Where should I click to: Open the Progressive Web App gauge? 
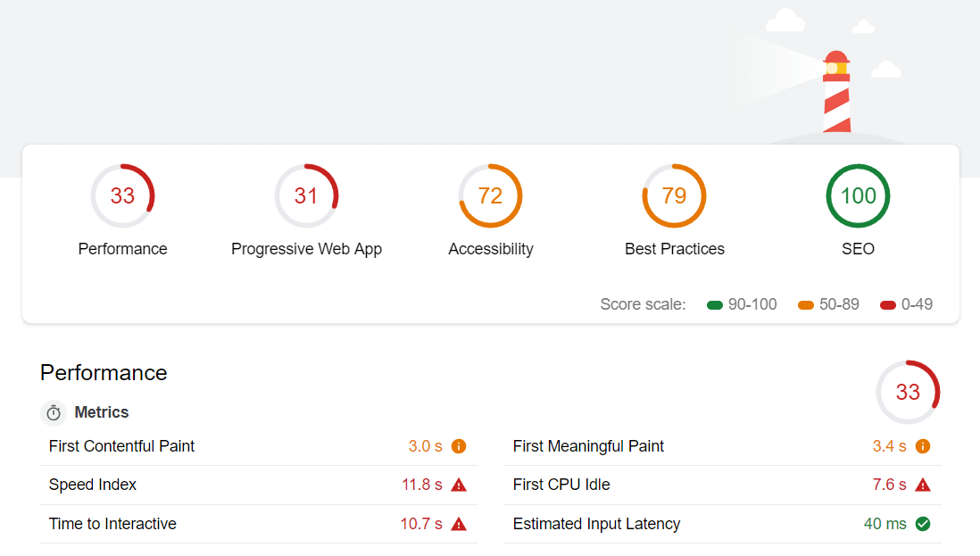[x=306, y=195]
